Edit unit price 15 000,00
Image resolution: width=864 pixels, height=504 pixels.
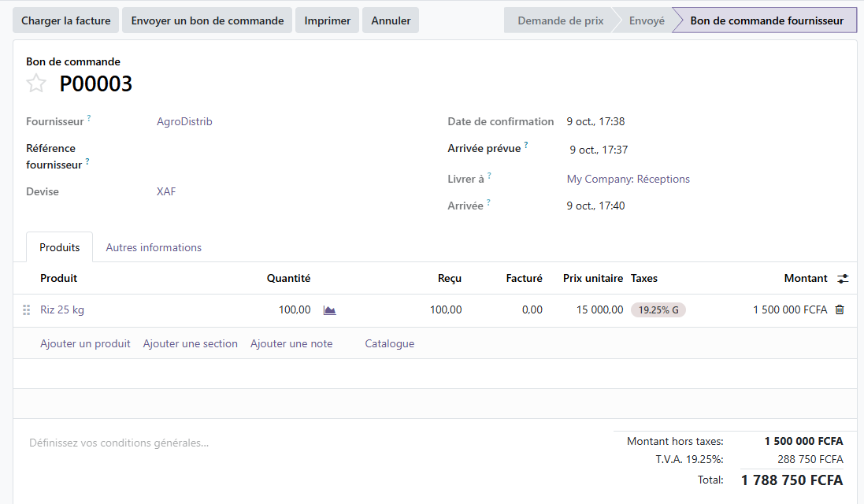[x=599, y=309]
